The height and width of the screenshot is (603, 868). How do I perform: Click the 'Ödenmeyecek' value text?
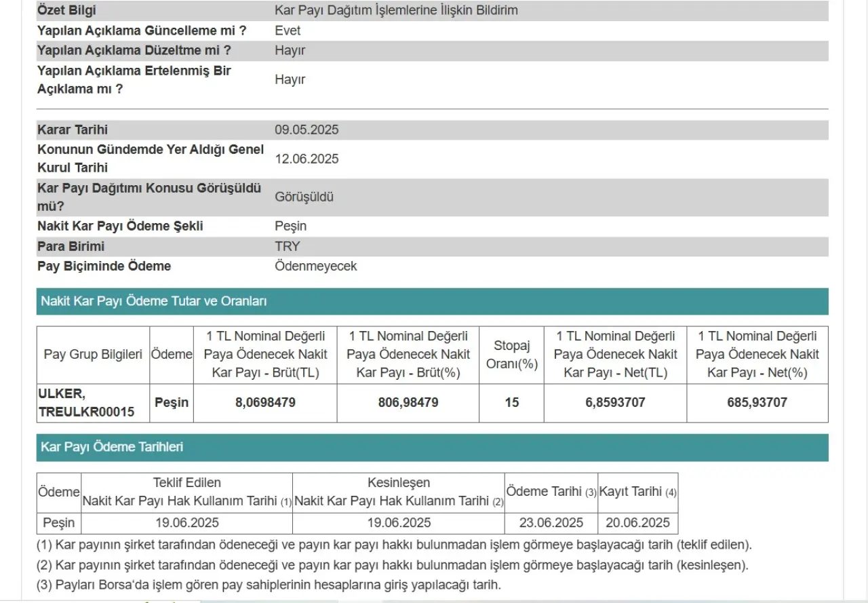tap(315, 267)
